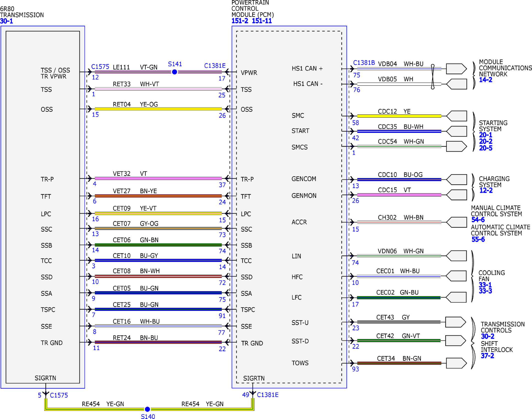Open PCM page reference 151-11
Screen dimensions: 532x419
click(262, 21)
